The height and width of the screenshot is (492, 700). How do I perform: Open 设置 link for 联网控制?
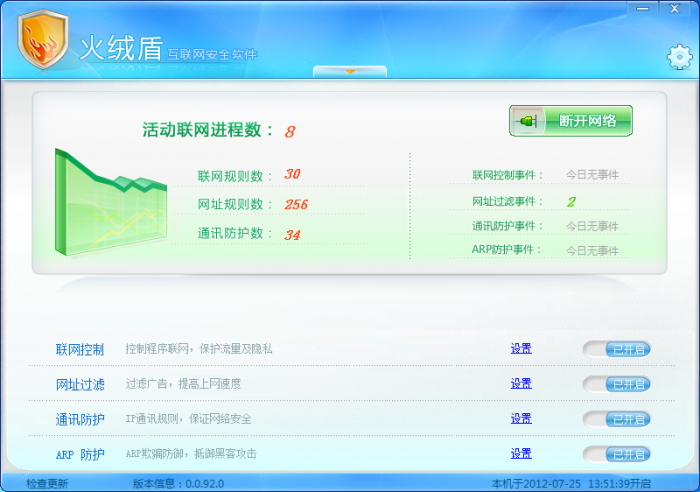tap(521, 349)
